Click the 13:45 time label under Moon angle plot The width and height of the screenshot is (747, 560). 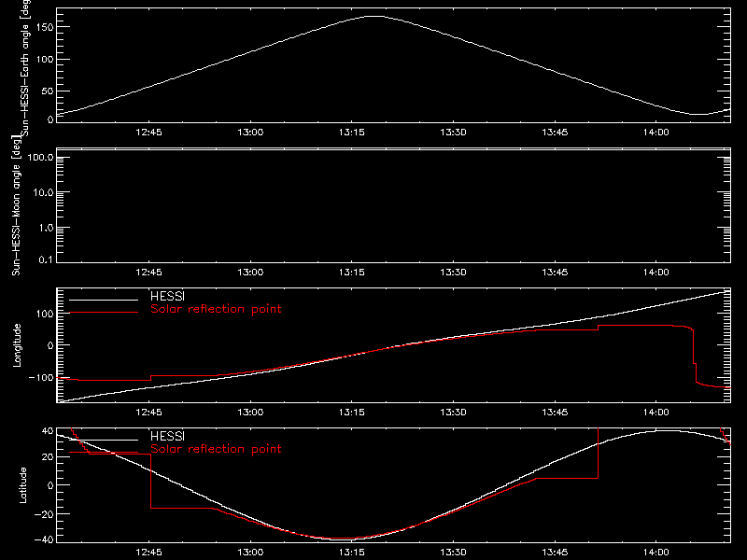pos(555,273)
